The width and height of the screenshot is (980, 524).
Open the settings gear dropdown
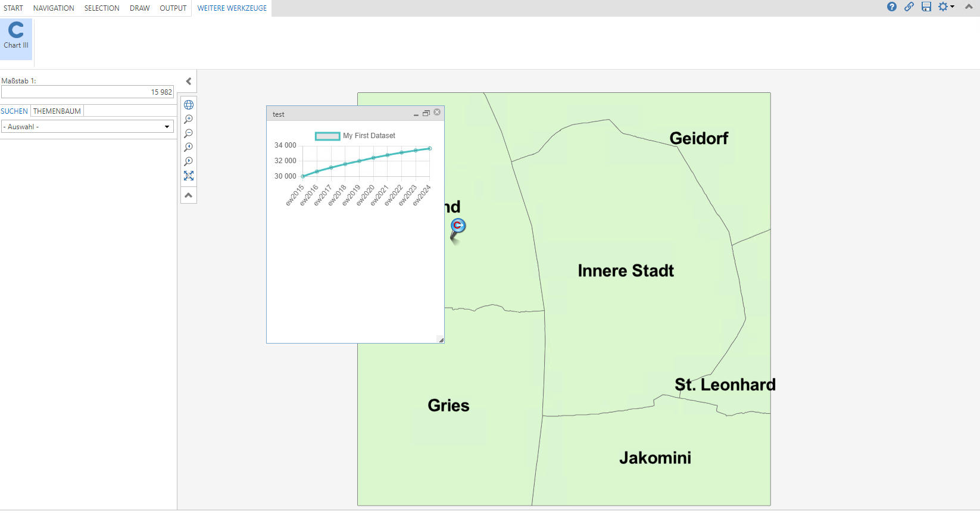point(945,7)
